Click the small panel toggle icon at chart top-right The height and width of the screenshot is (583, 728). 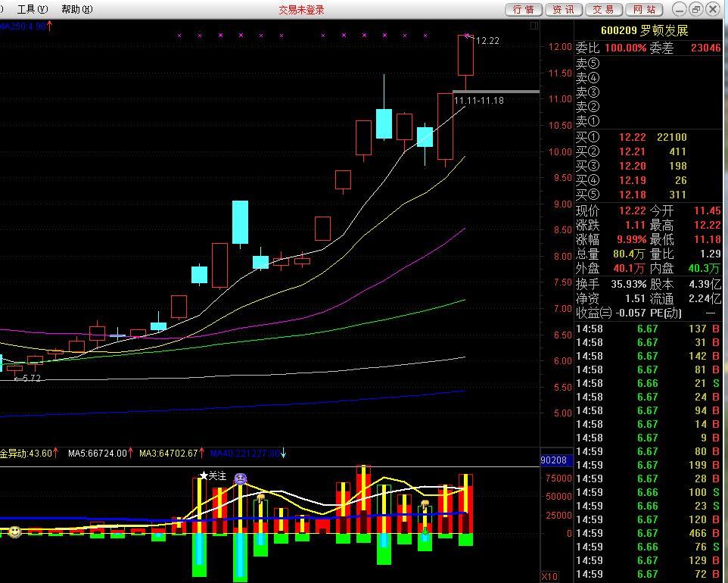[534, 26]
